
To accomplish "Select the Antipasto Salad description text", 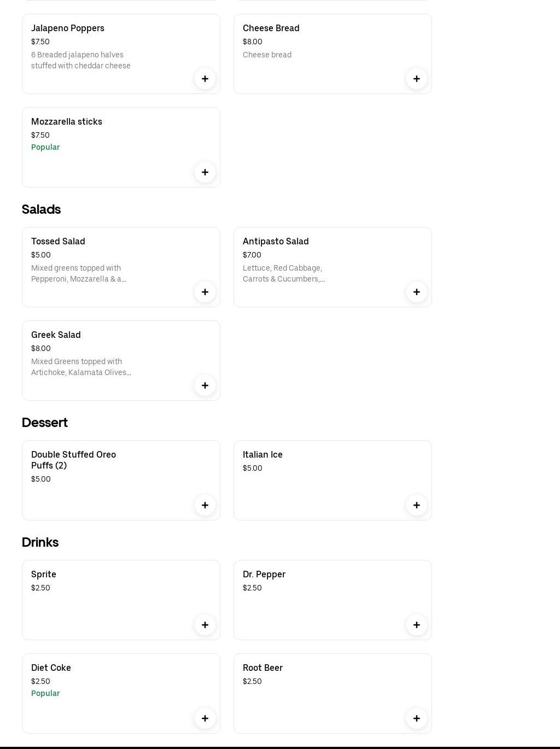I will click(283, 273).
